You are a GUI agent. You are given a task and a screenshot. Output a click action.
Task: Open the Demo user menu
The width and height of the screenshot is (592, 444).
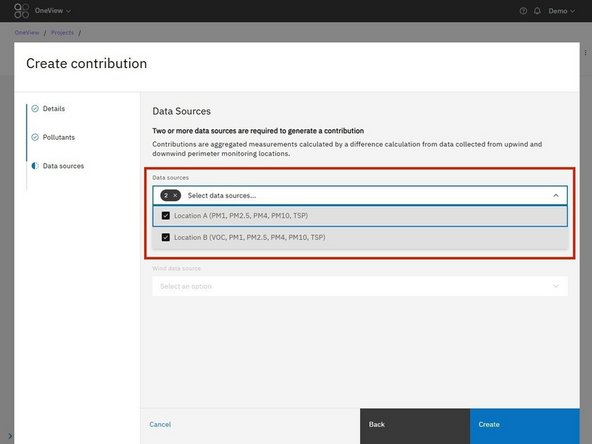coord(561,11)
